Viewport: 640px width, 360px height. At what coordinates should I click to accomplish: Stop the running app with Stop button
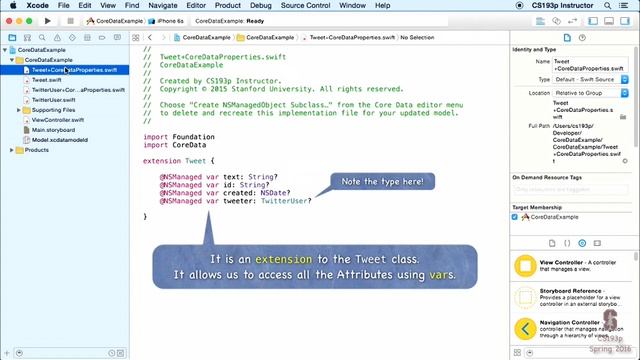[x=70, y=21]
